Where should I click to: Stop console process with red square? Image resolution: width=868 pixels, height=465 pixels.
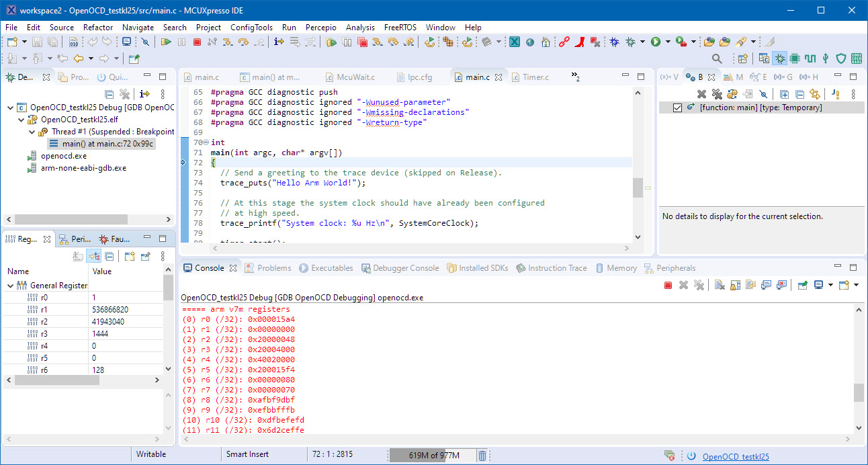[668, 285]
